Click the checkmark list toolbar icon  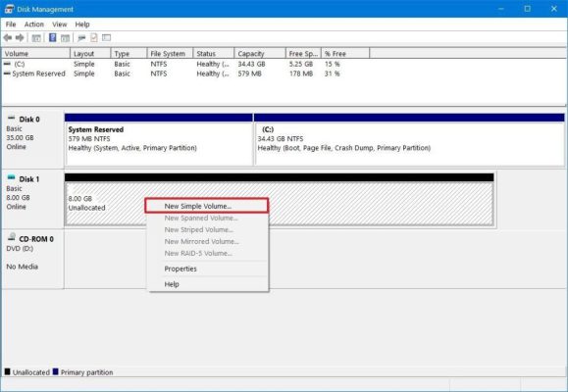pyautogui.click(x=94, y=37)
